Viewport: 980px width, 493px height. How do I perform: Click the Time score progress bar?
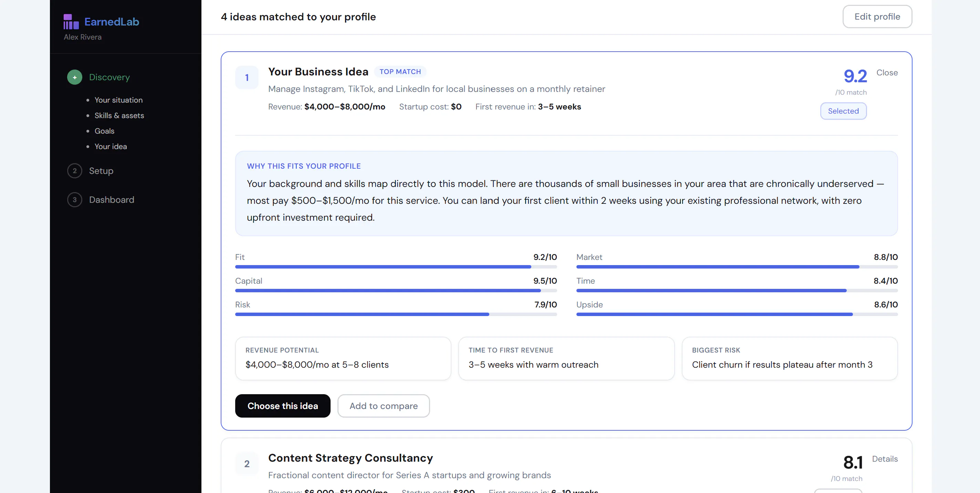pos(737,291)
